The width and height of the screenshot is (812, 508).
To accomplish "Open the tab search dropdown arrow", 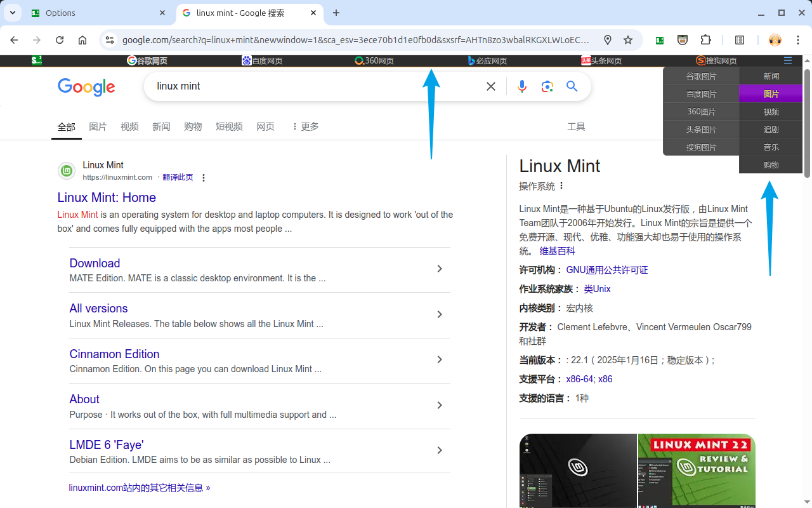I will (13, 13).
